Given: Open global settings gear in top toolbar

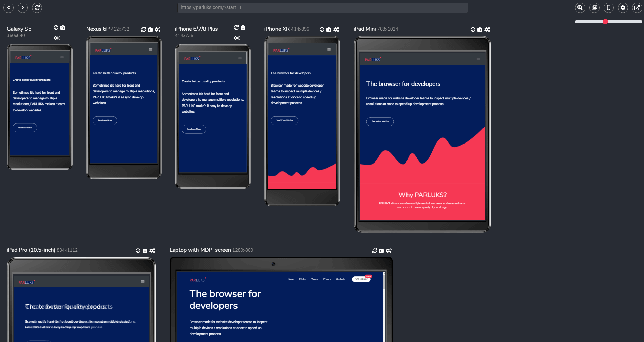Looking at the screenshot, I should coord(623,7).
